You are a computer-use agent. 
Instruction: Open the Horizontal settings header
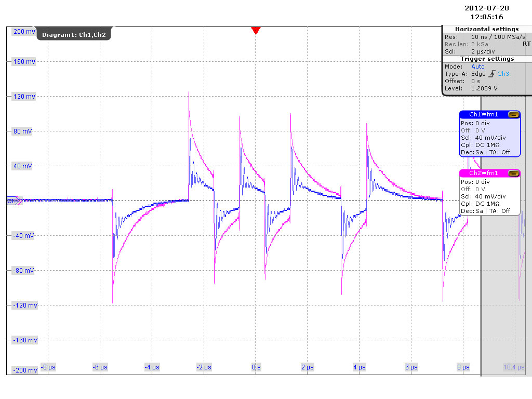487,29
